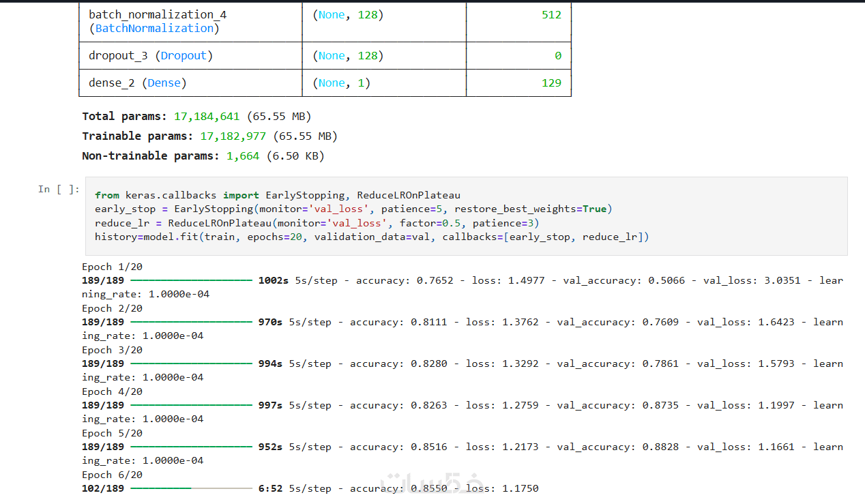Click the Epoch 4/20 output line
This screenshot has width=865, height=504.
point(112,391)
